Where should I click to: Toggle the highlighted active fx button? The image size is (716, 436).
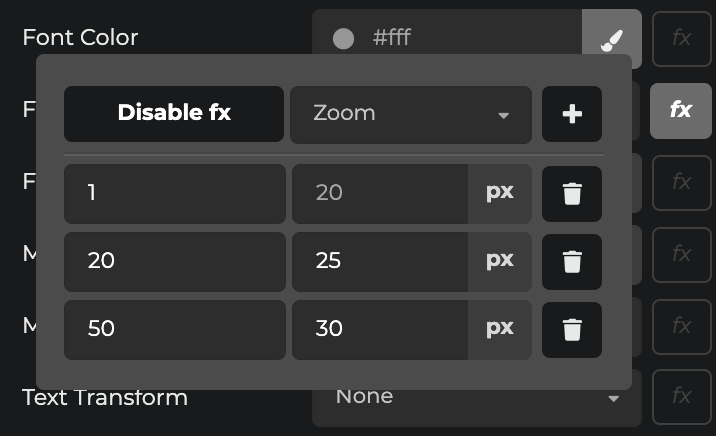coord(681,110)
